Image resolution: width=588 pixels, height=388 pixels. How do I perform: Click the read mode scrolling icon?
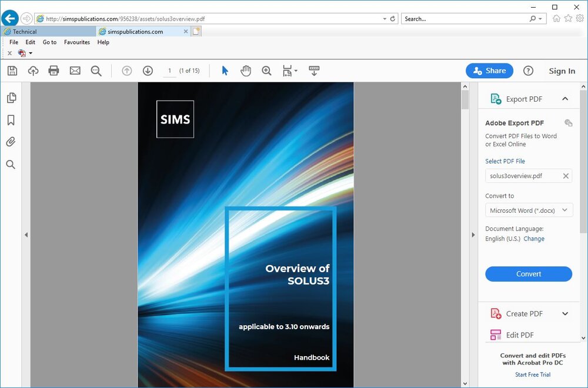pos(314,71)
